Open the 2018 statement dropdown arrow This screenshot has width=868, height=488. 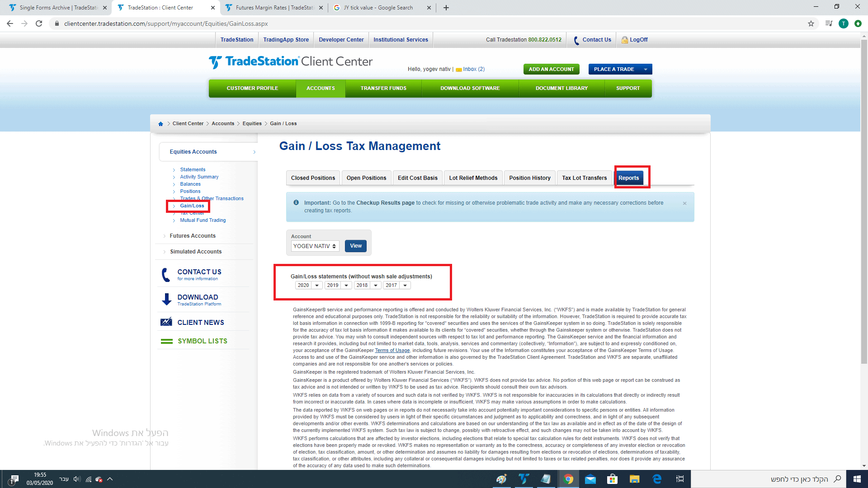click(x=376, y=286)
